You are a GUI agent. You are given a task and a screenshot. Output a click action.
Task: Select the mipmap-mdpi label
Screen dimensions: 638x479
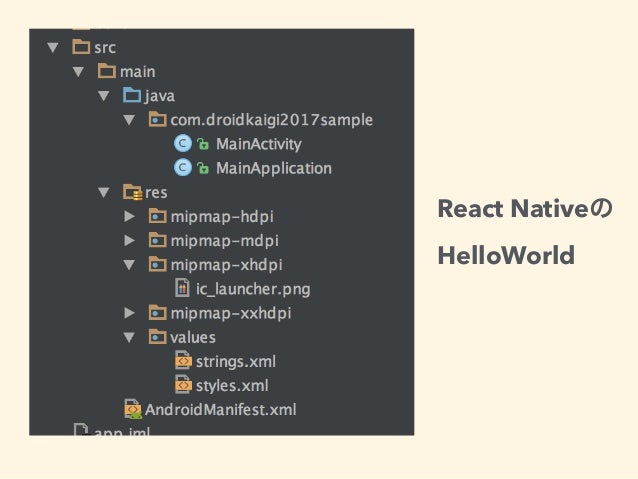coord(225,241)
